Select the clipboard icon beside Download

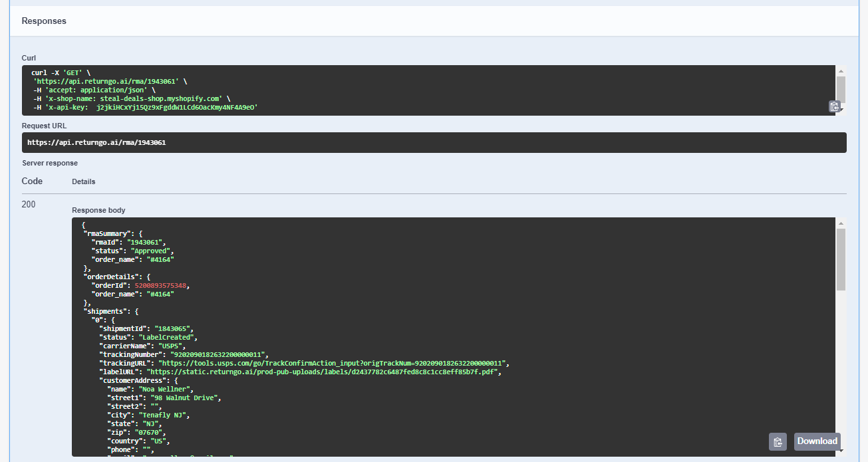[778, 441]
